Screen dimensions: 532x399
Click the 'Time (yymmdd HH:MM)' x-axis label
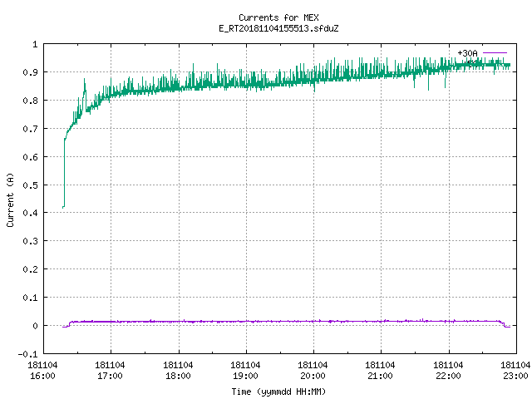coord(278,392)
